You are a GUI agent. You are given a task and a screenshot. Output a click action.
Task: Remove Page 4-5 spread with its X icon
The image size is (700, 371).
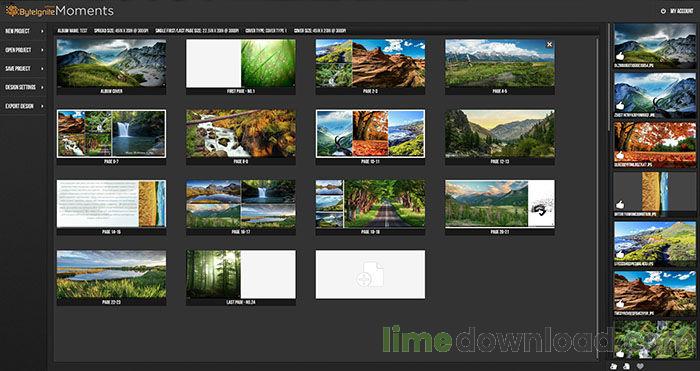tap(550, 44)
